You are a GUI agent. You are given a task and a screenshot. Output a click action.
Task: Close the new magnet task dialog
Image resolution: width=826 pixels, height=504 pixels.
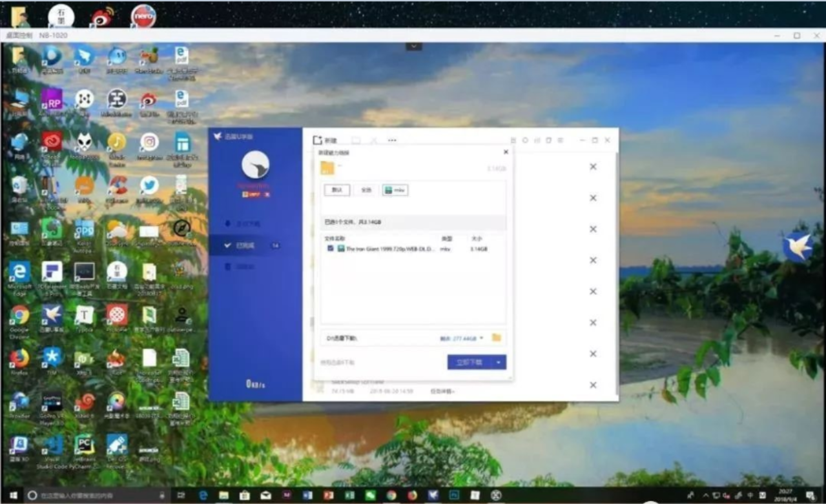click(506, 152)
